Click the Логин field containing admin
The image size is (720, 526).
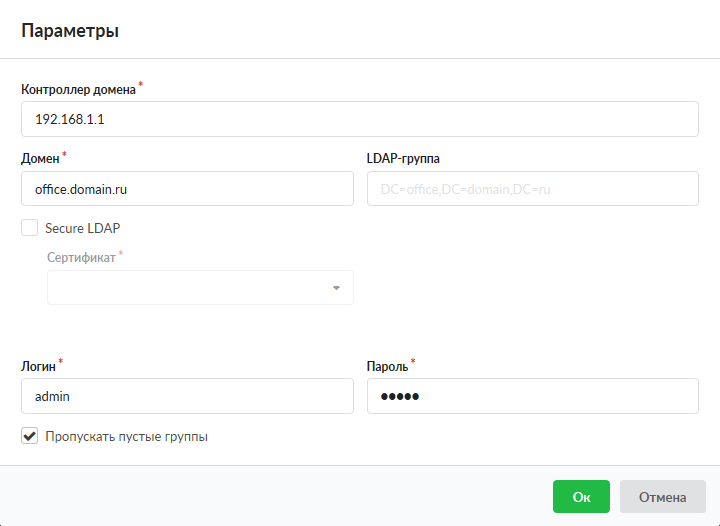click(187, 396)
